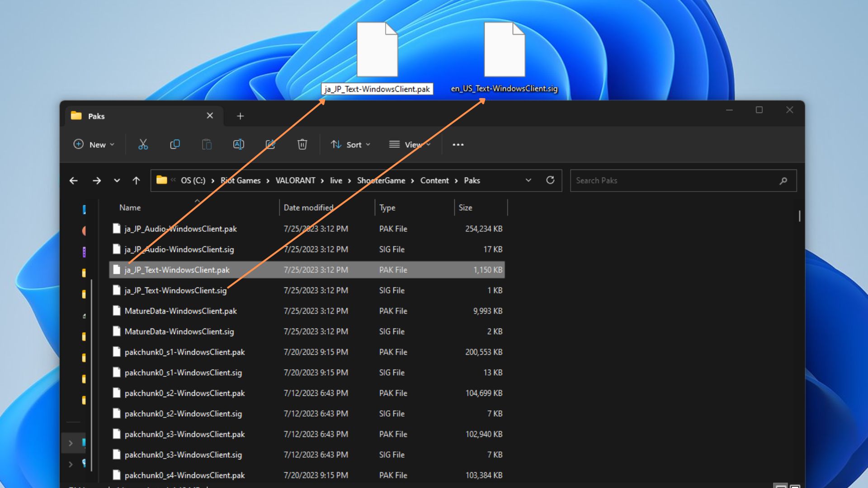Switch to details view icon in status bar
This screenshot has width=868, height=488.
pyautogui.click(x=780, y=486)
